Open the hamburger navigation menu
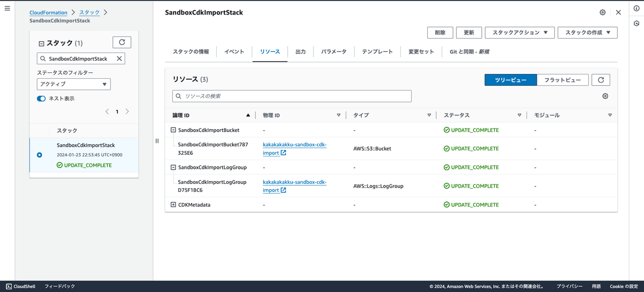Viewport: 644px width, 292px height. coord(7,9)
